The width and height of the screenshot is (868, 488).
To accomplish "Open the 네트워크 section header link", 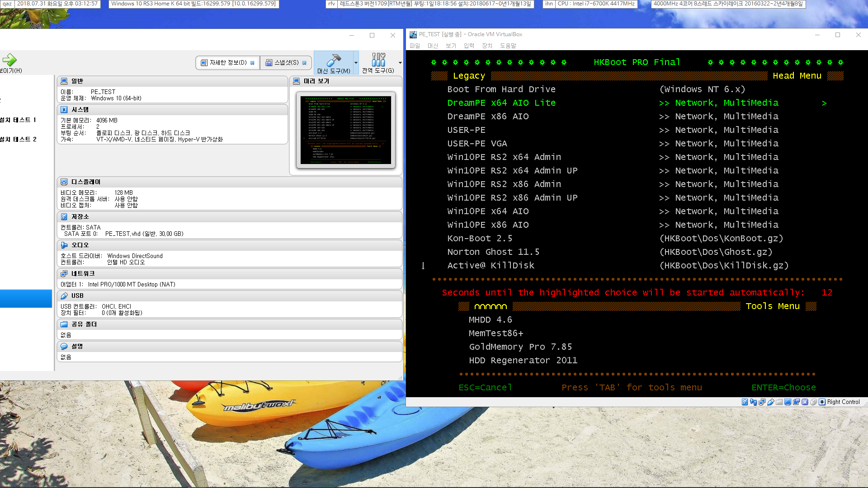I will 83,273.
